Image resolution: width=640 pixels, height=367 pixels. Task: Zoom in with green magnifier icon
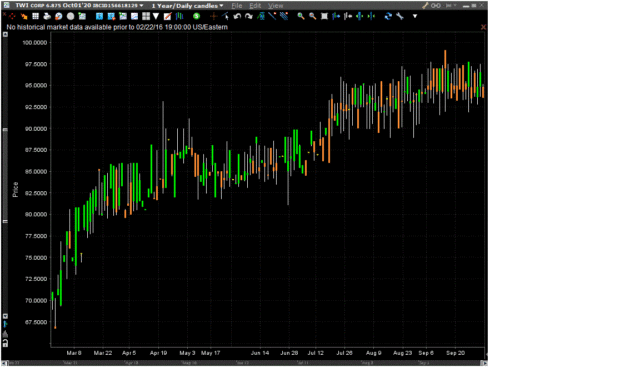(301, 16)
